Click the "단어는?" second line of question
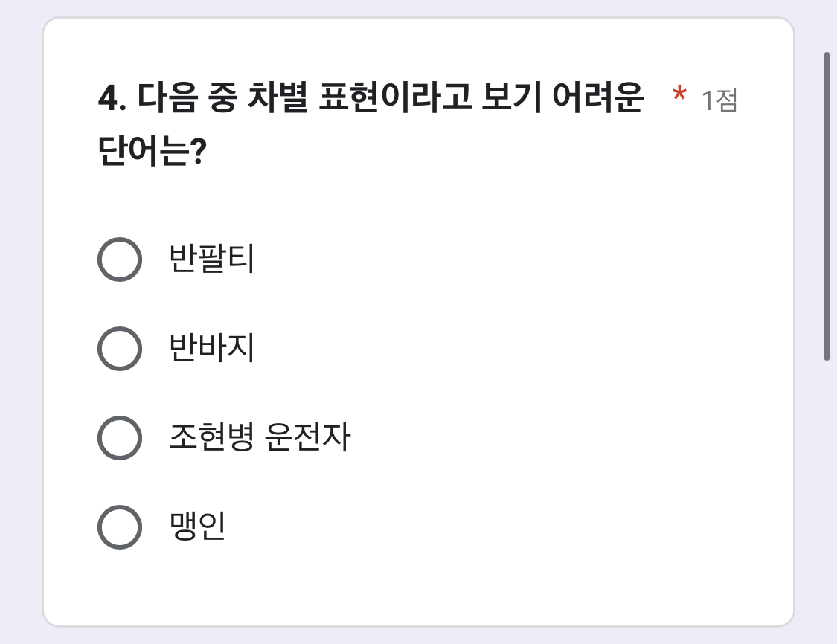The image size is (837, 644). (152, 153)
